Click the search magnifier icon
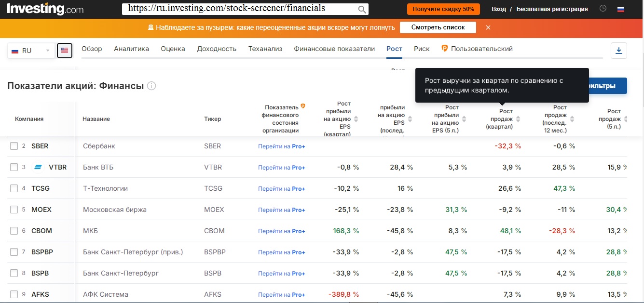This screenshot has height=303, width=644. (362, 9)
